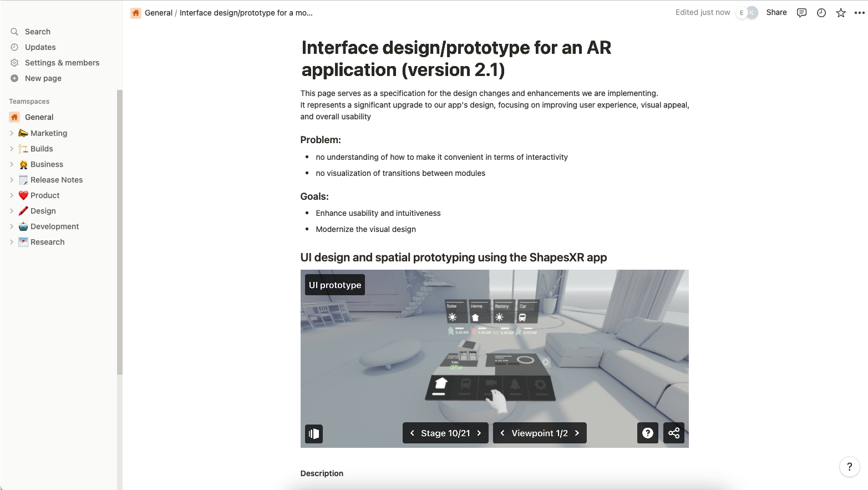The image size is (868, 490).
Task: Go to next stage in prototype
Action: [x=479, y=433]
